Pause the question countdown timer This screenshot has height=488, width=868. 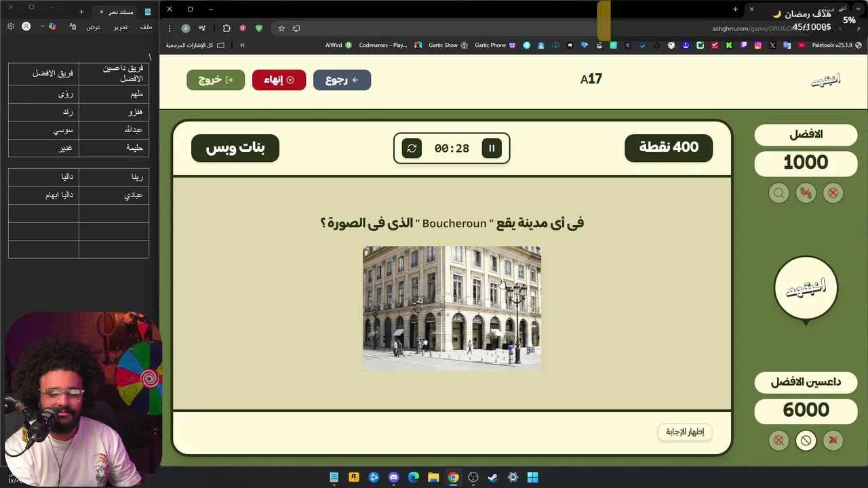[492, 148]
